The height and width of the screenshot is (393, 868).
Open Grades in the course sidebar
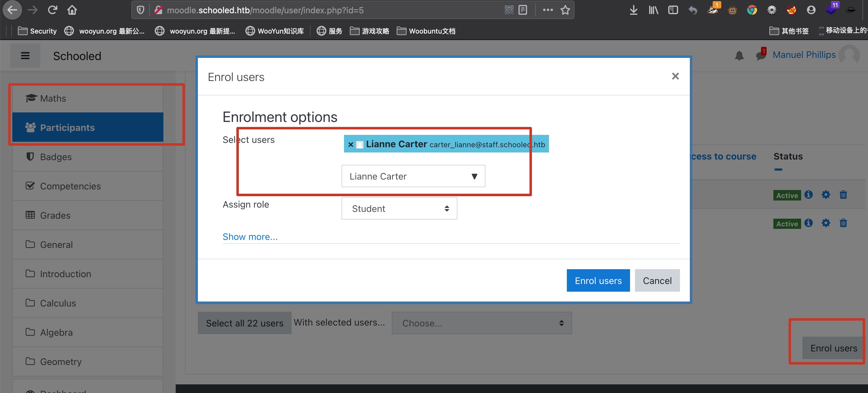pyautogui.click(x=55, y=215)
